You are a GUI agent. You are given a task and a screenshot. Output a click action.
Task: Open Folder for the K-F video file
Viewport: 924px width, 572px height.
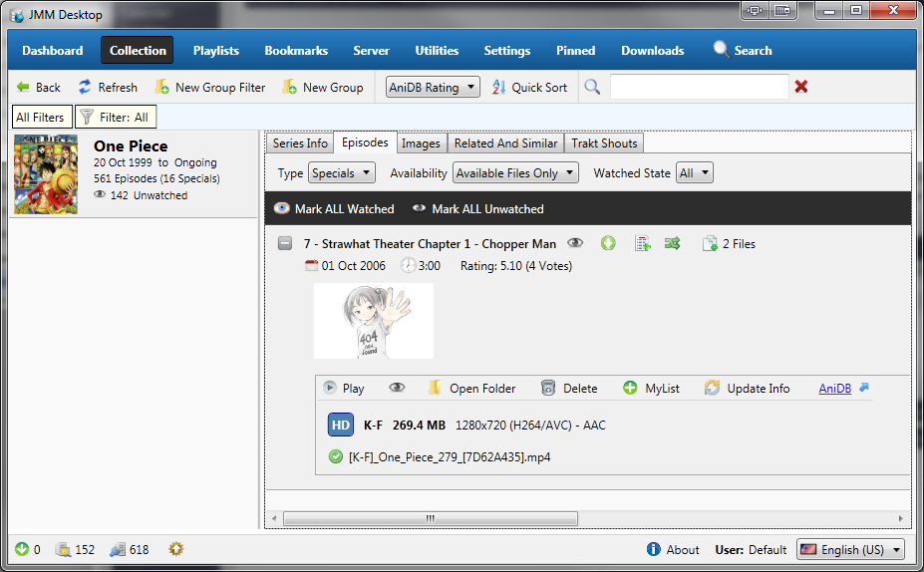[471, 389]
